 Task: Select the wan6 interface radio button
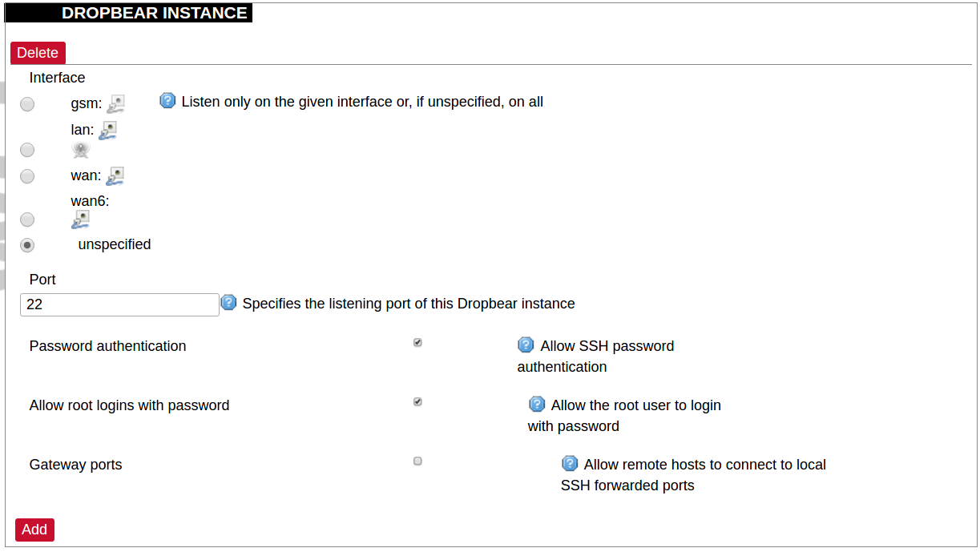[27, 220]
